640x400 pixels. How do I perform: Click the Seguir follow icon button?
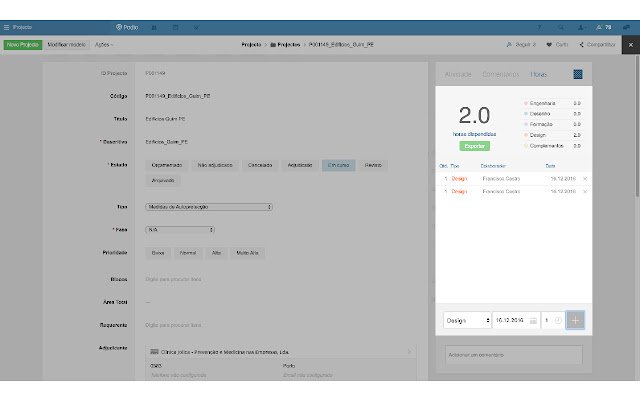[x=521, y=44]
